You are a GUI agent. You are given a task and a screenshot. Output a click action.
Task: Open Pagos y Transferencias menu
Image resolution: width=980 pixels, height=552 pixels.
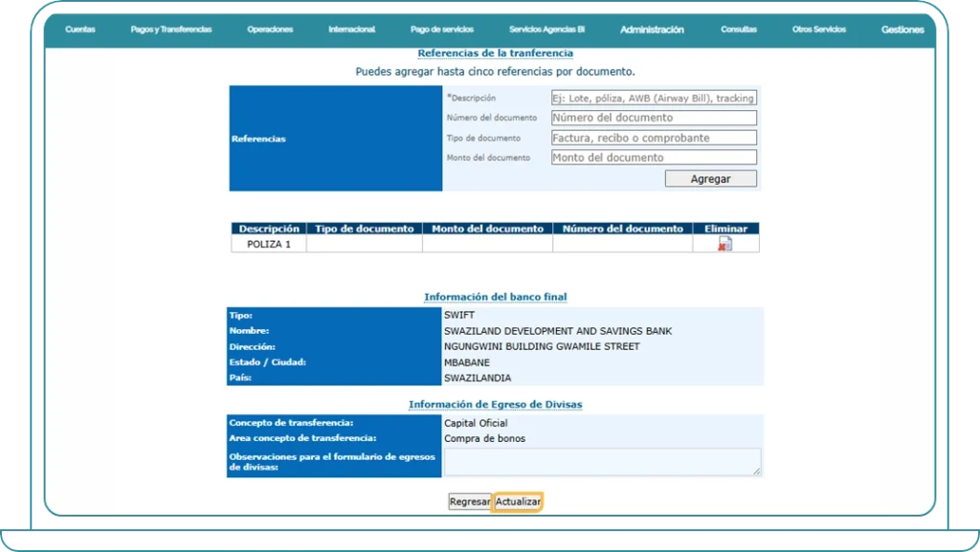[x=171, y=30]
